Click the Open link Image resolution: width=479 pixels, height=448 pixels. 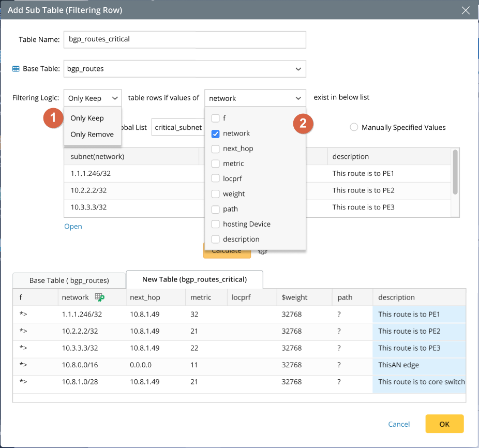(x=73, y=227)
